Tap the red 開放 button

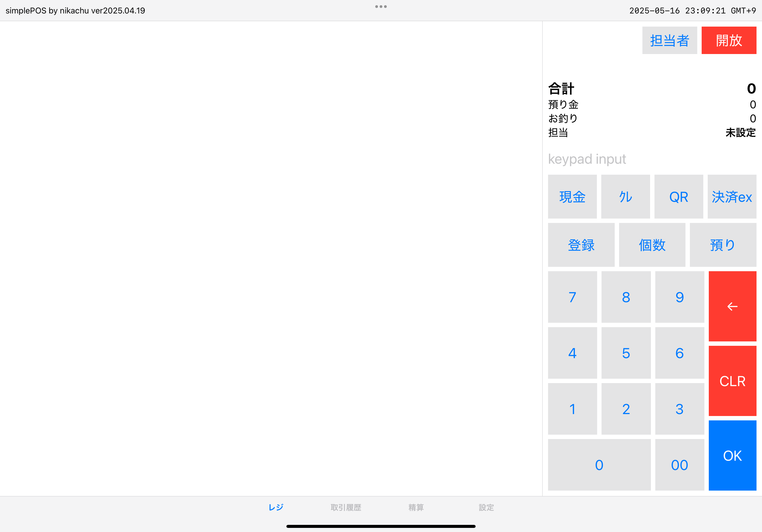729,41
